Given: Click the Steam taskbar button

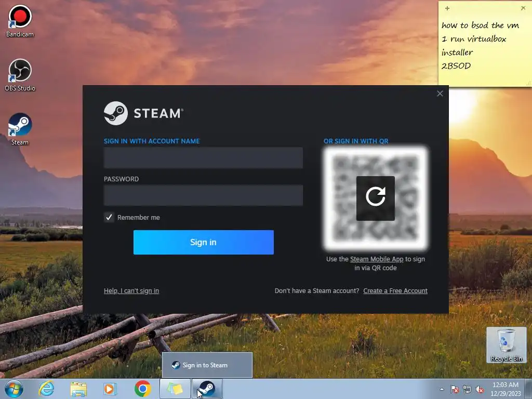Looking at the screenshot, I should coord(207,389).
